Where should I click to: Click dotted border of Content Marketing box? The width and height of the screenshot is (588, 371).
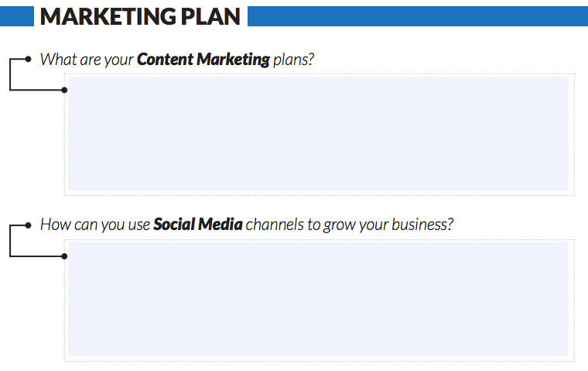320,74
